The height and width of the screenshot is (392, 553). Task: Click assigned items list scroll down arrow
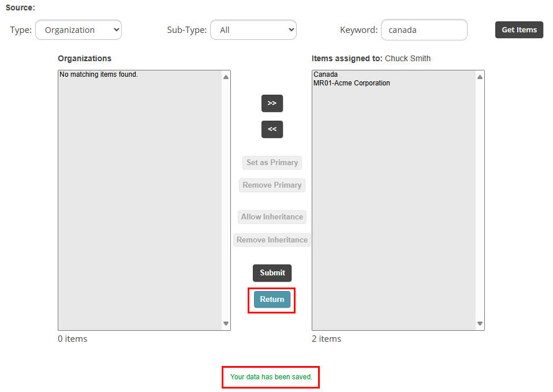point(480,323)
